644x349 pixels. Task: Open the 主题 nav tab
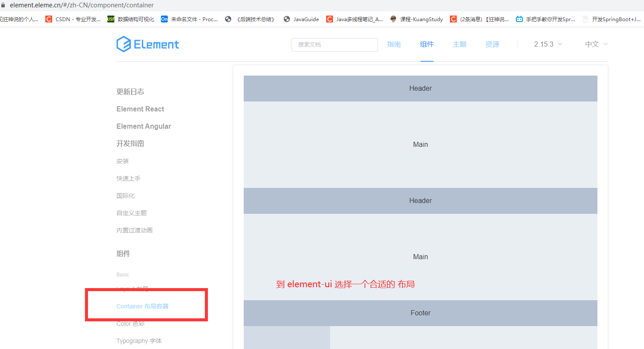460,44
